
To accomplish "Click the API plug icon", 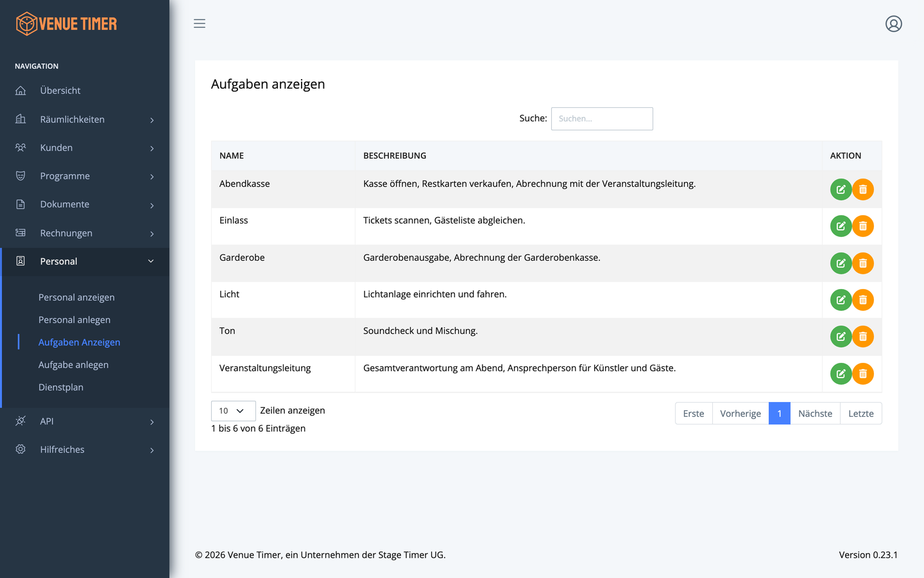I will (21, 421).
